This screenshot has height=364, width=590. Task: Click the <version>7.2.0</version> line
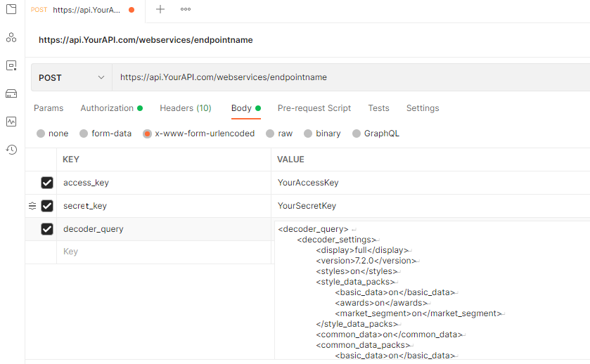[x=366, y=261]
